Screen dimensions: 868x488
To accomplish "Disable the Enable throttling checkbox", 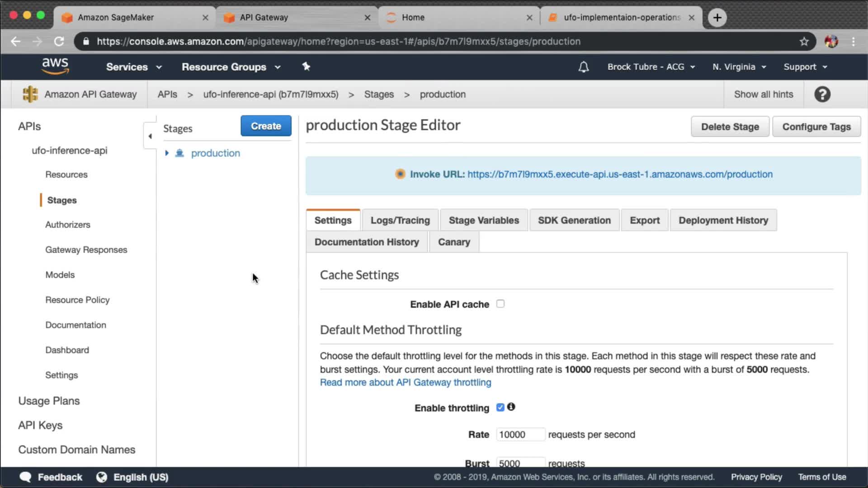I will 500,407.
